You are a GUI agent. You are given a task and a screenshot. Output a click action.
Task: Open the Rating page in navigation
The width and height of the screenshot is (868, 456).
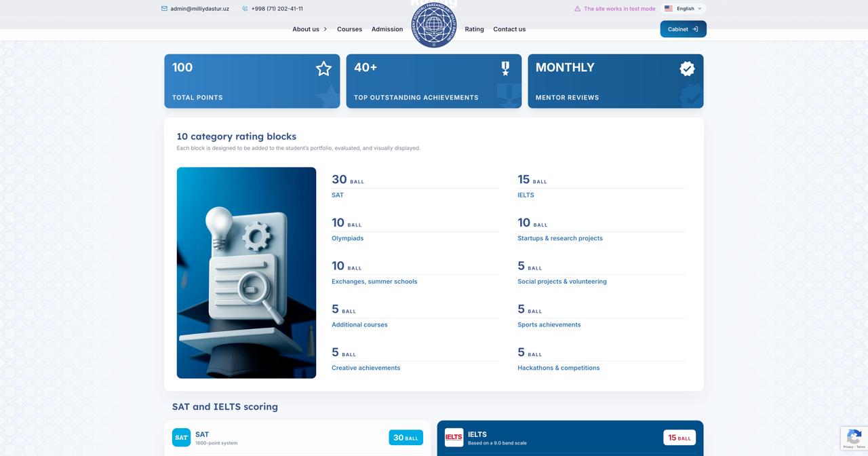474,29
